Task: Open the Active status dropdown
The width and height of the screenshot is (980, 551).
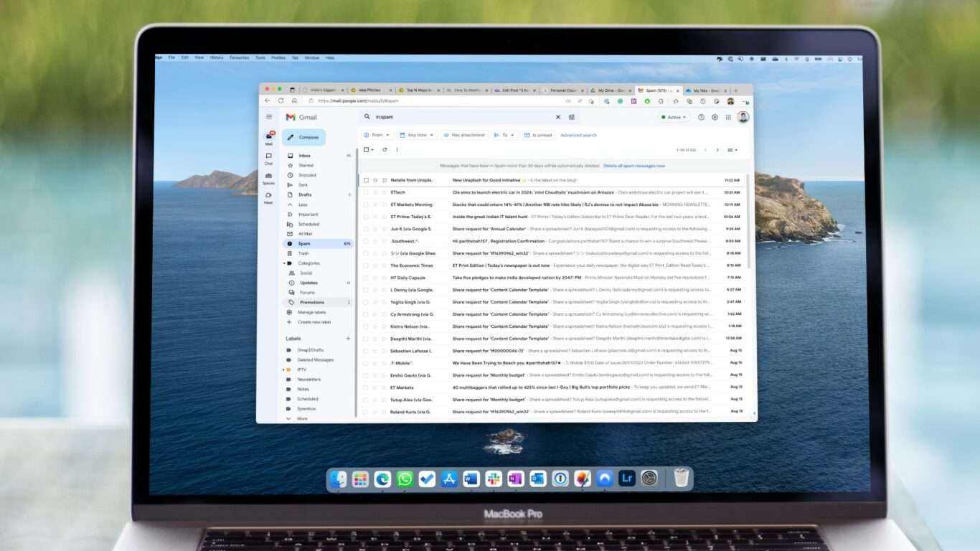Action: click(x=674, y=117)
